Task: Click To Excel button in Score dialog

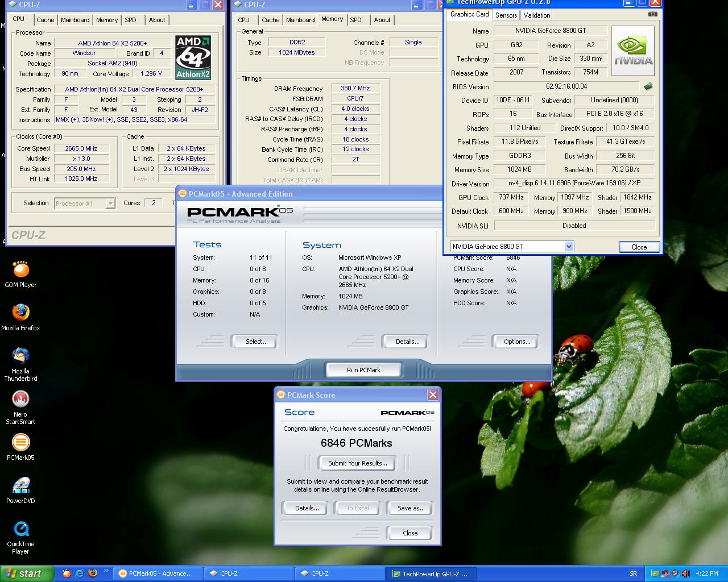Action: [357, 508]
